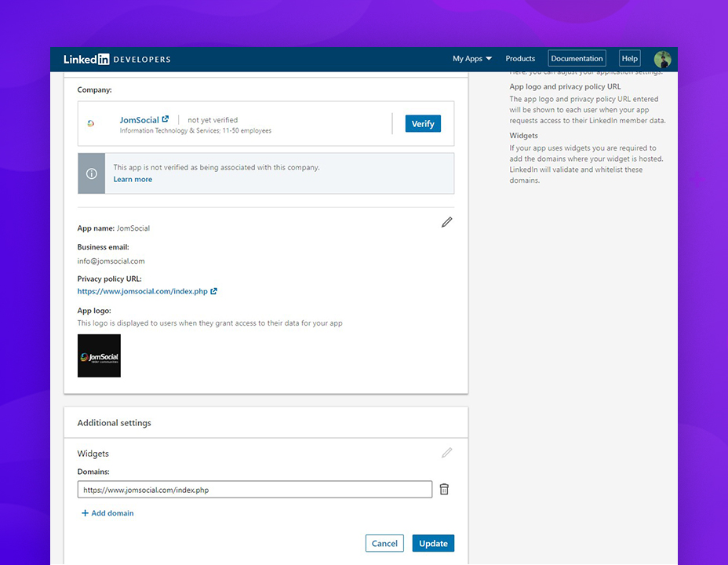Click the Widgets edit pencil icon
Image resolution: width=728 pixels, height=565 pixels.
click(x=446, y=453)
